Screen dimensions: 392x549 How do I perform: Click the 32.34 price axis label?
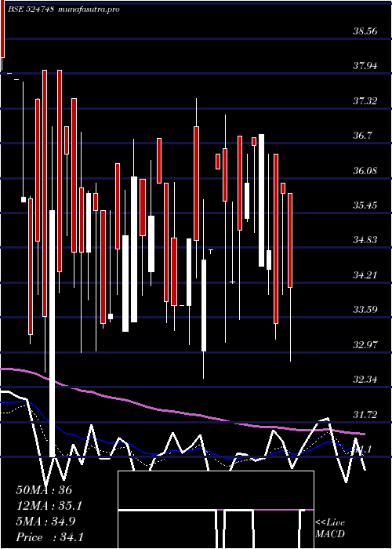365,380
